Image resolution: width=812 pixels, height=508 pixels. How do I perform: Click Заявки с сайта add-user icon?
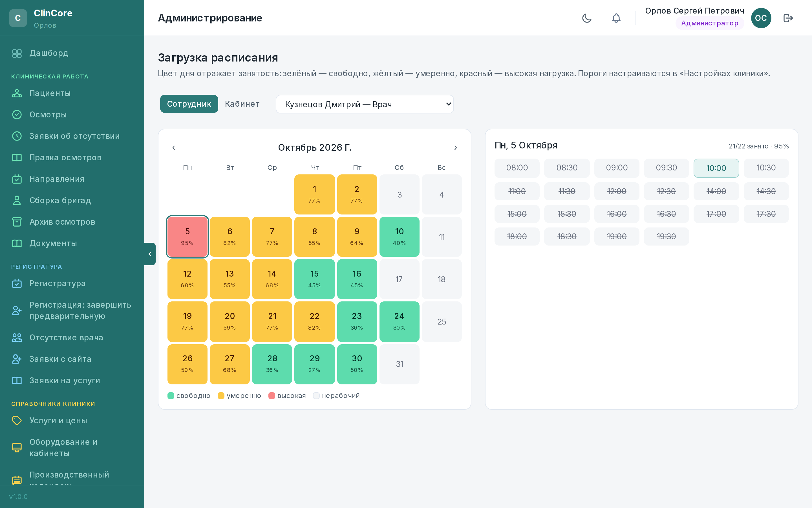[17, 359]
